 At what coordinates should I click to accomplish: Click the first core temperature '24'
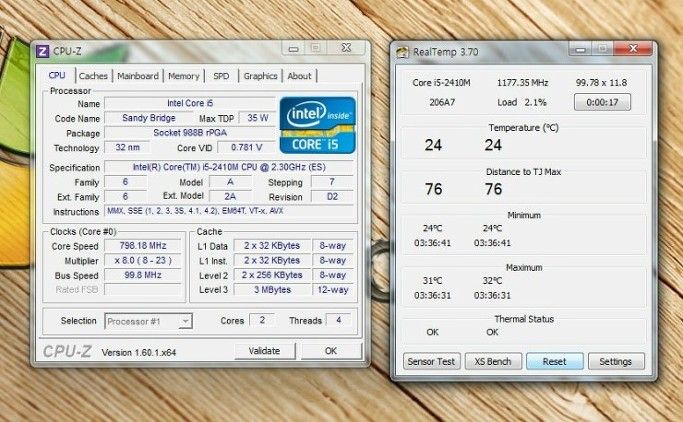tap(433, 145)
